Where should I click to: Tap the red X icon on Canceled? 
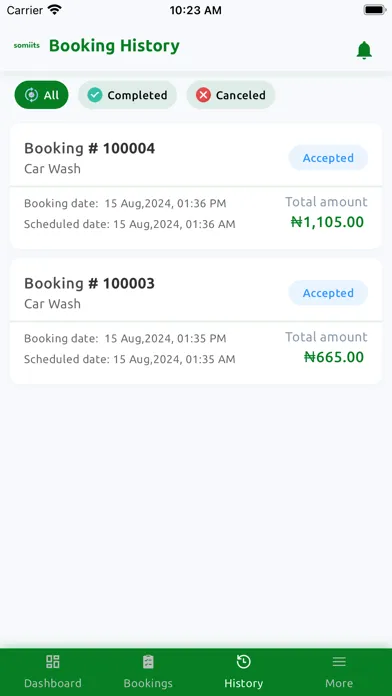click(203, 95)
